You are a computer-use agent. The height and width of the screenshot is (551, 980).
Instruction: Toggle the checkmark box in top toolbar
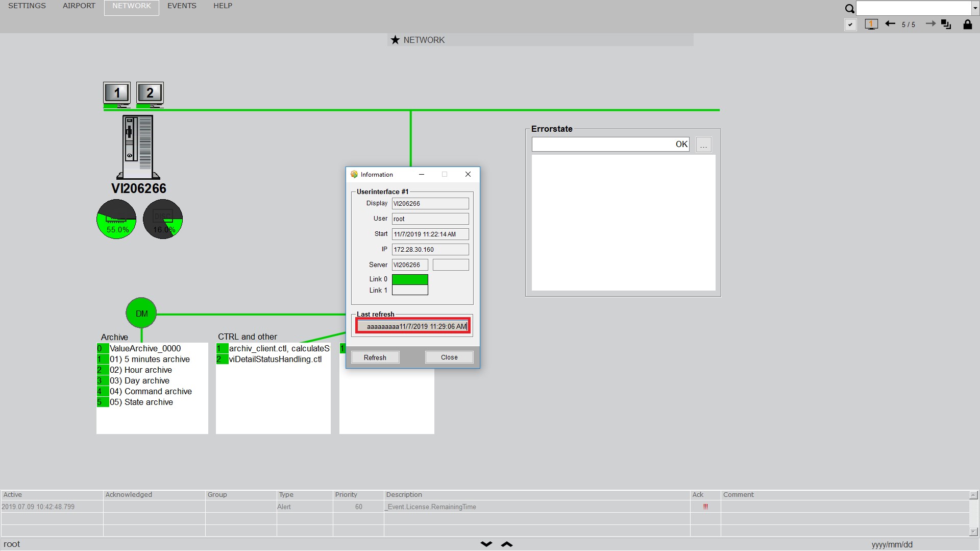point(850,25)
